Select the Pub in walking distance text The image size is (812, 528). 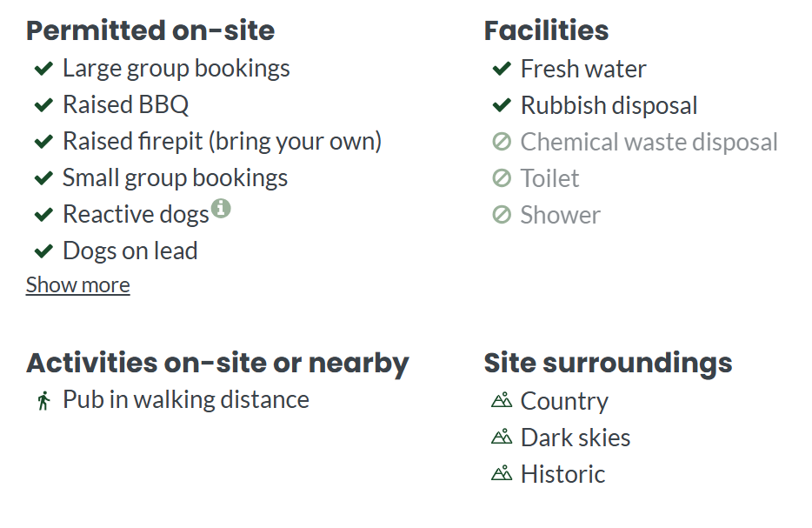coord(186,400)
